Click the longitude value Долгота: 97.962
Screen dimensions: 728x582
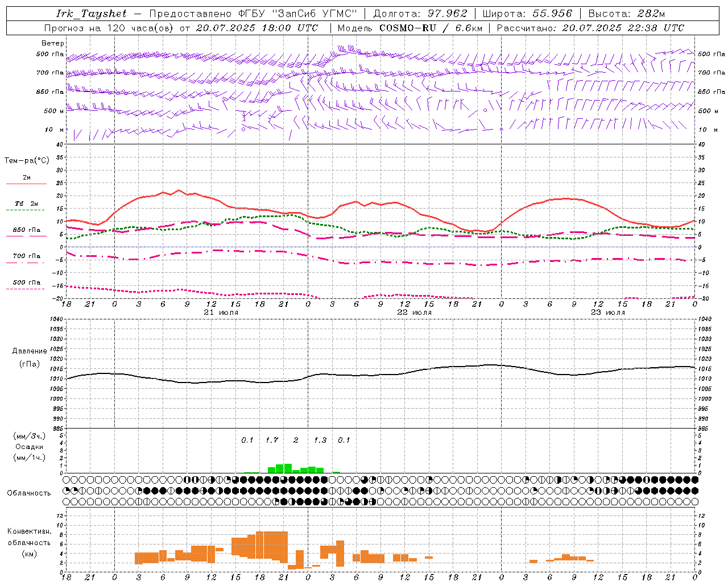pyautogui.click(x=420, y=14)
